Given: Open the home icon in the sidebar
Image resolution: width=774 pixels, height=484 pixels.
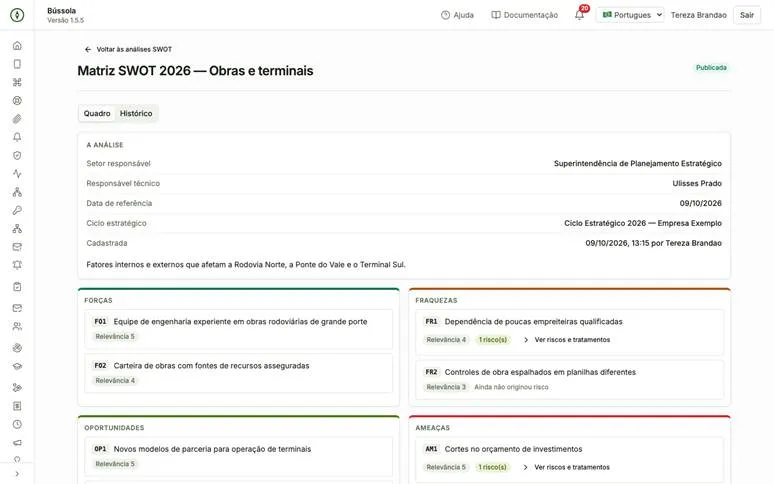Looking at the screenshot, I should (17, 46).
